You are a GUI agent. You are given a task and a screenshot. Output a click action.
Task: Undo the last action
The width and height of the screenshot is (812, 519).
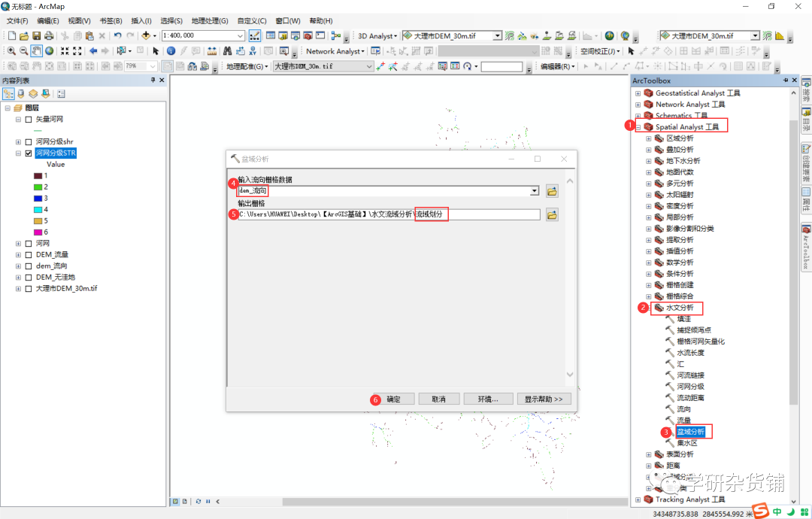coord(117,36)
